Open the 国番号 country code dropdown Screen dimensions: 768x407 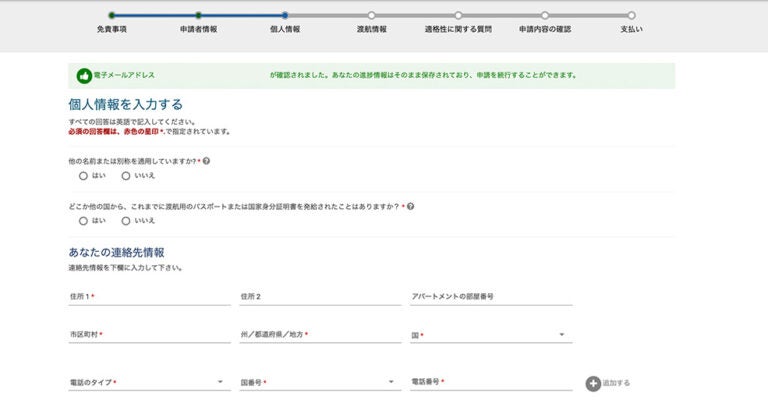tap(320, 383)
